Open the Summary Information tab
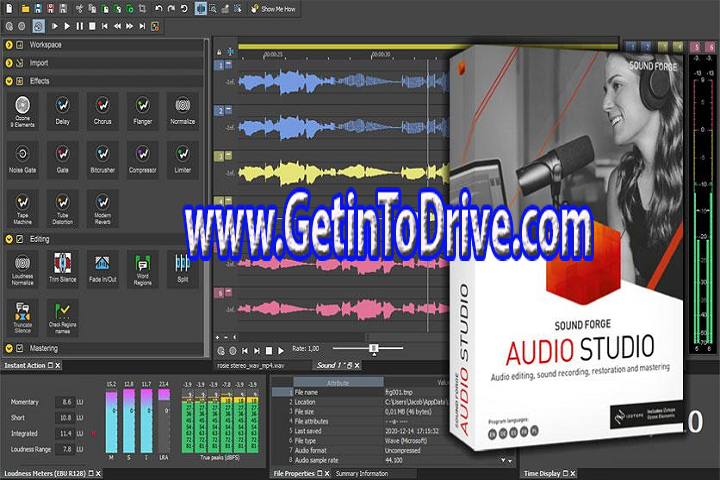 point(362,473)
